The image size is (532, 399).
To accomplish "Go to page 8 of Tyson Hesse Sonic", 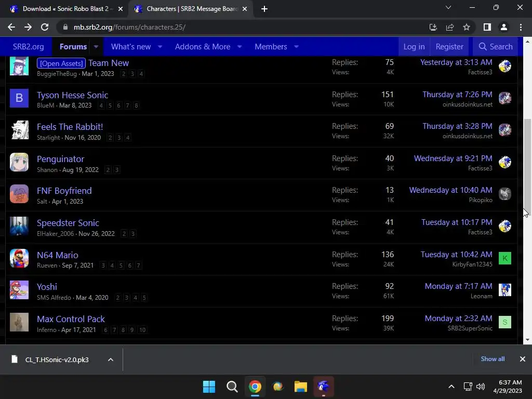I will pyautogui.click(x=136, y=105).
